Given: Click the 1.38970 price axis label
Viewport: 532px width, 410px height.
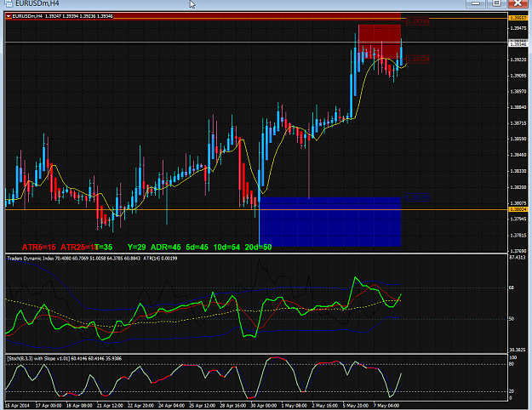Looking at the screenshot, I should tap(518, 92).
